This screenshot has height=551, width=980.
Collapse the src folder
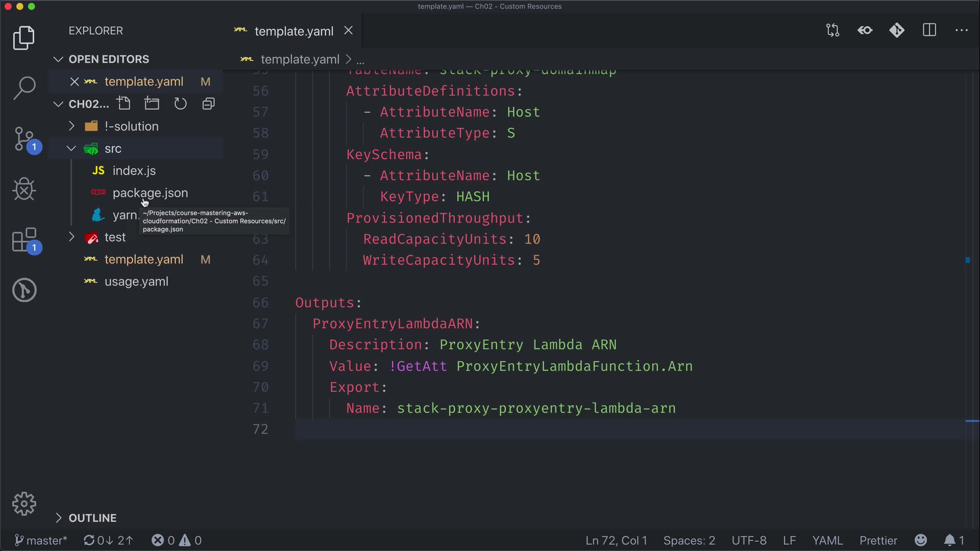(113, 148)
